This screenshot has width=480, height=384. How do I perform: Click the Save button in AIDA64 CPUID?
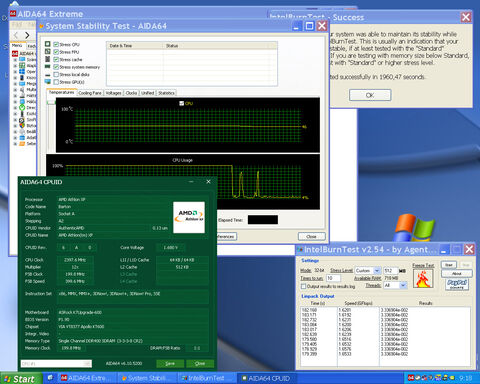click(x=170, y=364)
